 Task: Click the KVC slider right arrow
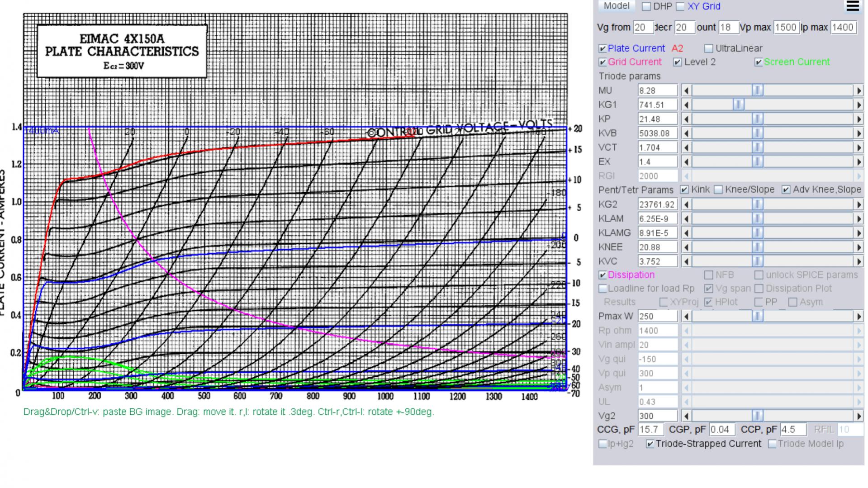tap(859, 261)
